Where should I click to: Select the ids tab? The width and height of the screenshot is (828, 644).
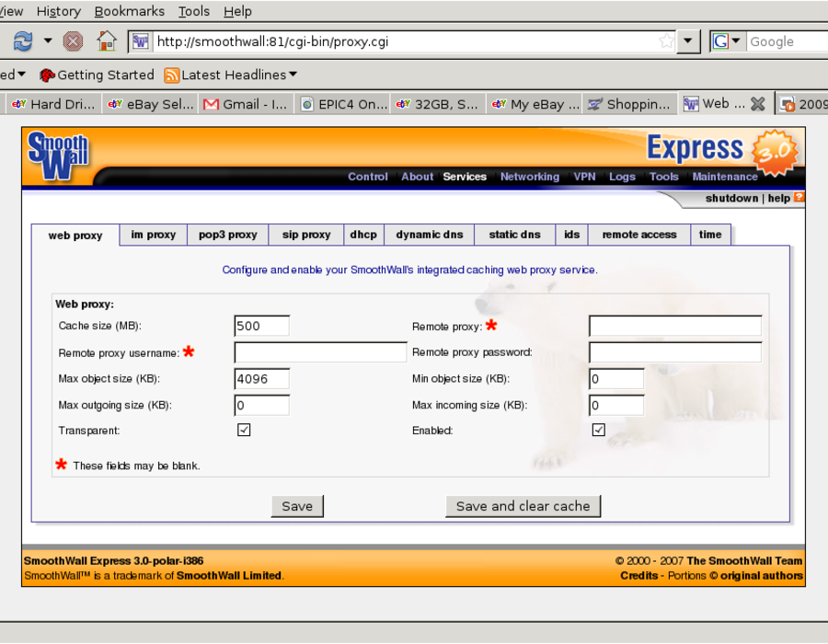tap(571, 235)
